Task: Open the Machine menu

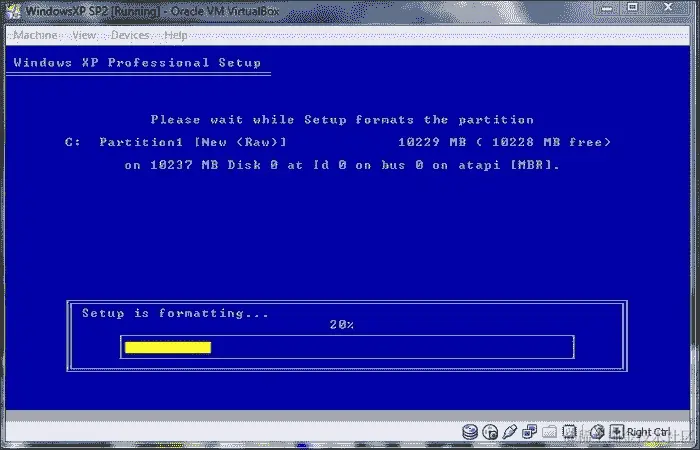Action: (35, 35)
